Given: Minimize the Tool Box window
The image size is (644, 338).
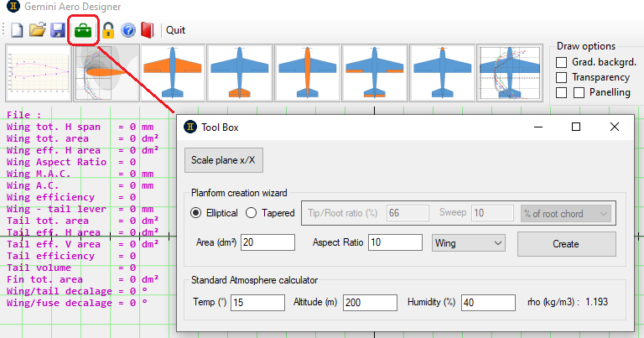Looking at the screenshot, I should (538, 127).
